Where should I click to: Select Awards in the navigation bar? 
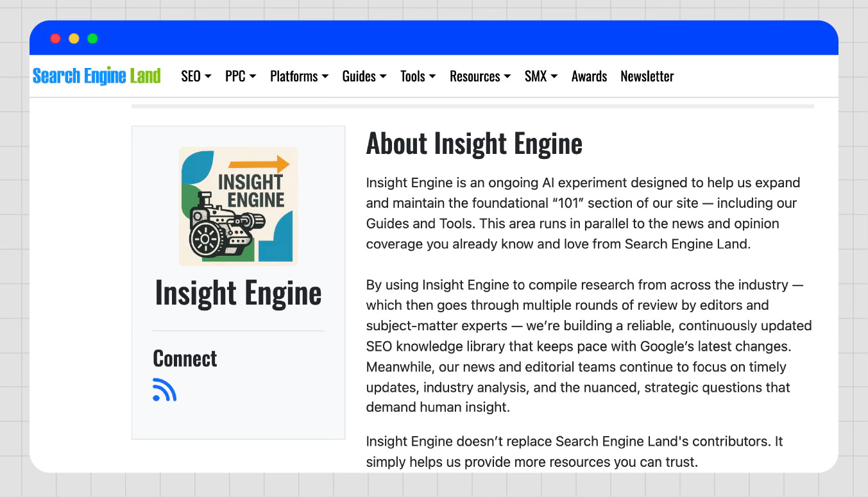(x=589, y=76)
